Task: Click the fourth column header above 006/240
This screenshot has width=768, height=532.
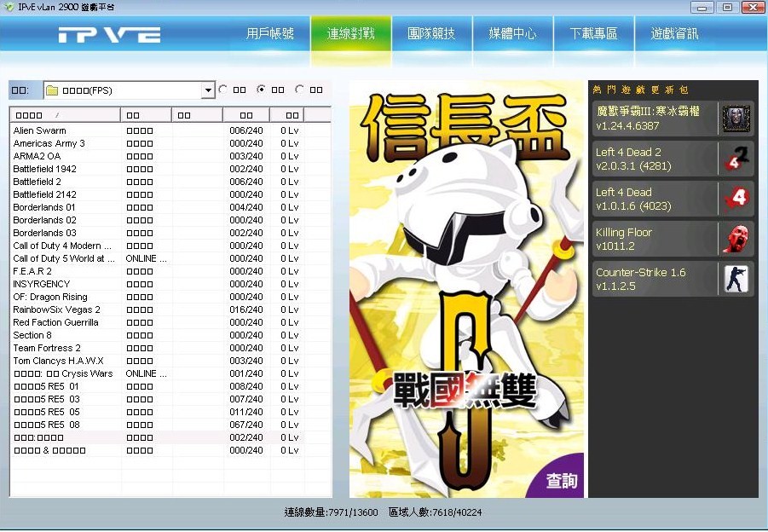Action: click(x=246, y=115)
